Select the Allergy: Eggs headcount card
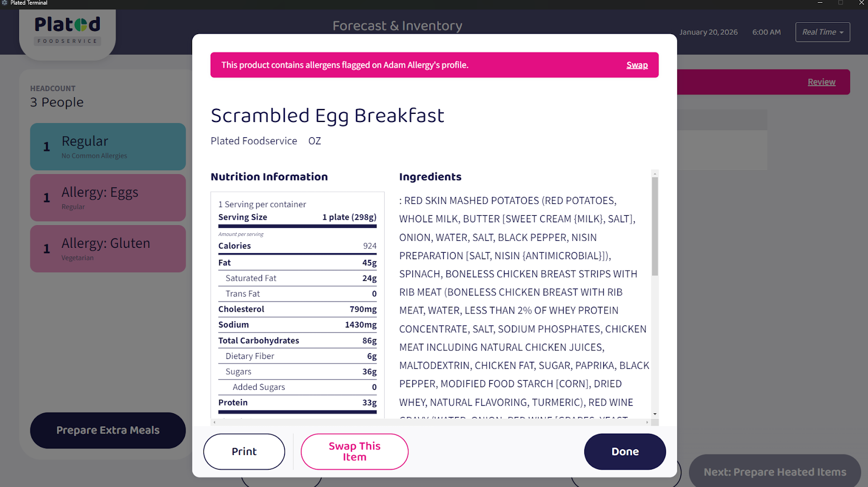This screenshot has width=868, height=487. point(108,197)
